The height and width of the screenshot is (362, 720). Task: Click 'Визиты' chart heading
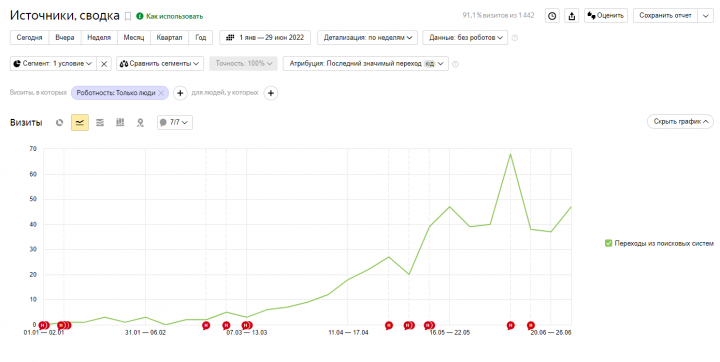26,123
